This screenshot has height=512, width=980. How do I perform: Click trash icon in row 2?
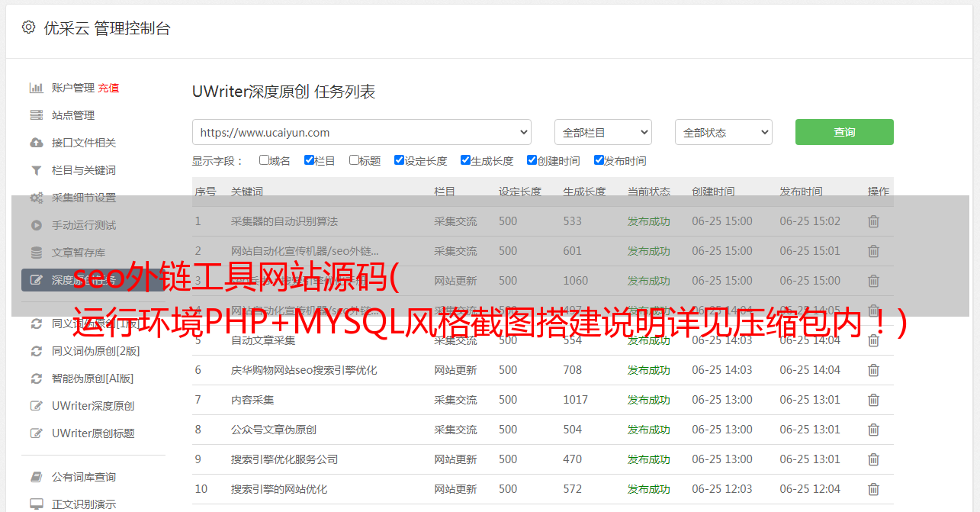pos(873,251)
